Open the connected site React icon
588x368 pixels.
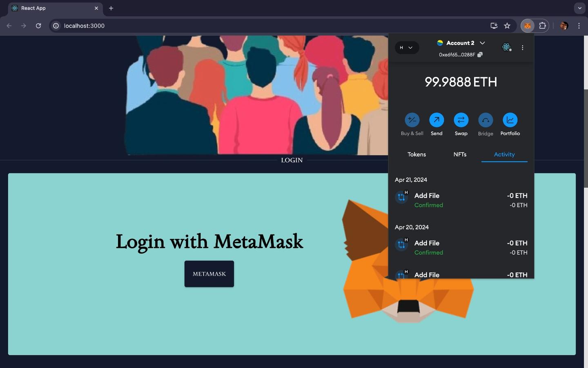pos(506,47)
